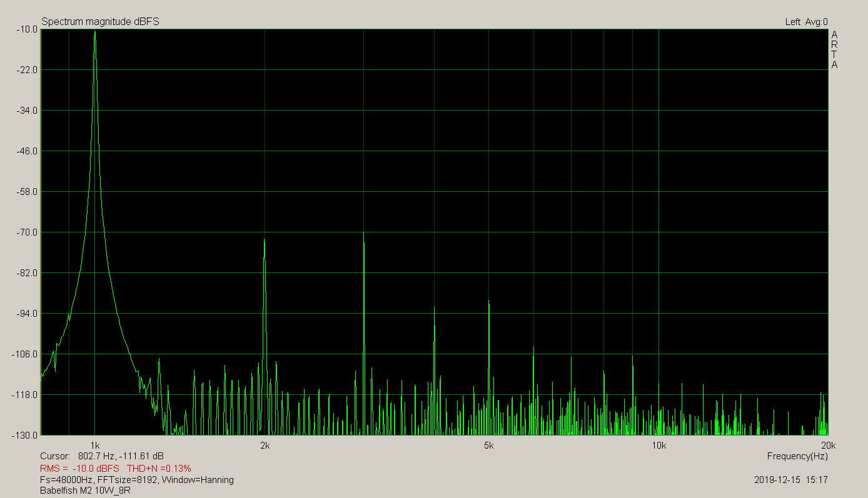Click the ARTA vertical label
Image resolution: width=868 pixels, height=498 pixels.
tap(834, 49)
